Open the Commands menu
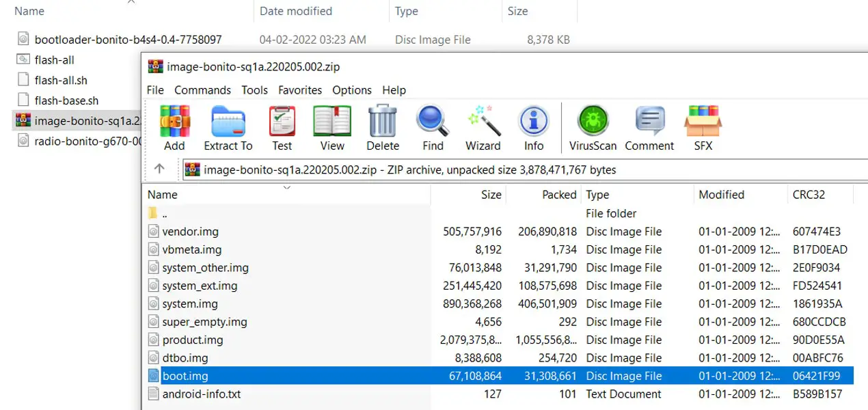The width and height of the screenshot is (868, 410). [202, 90]
